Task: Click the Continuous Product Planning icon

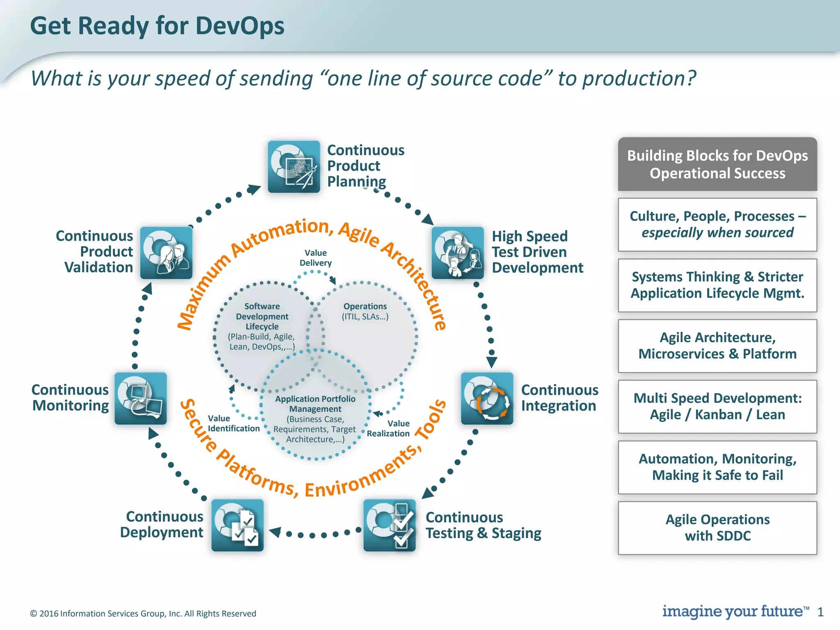Action: point(294,167)
